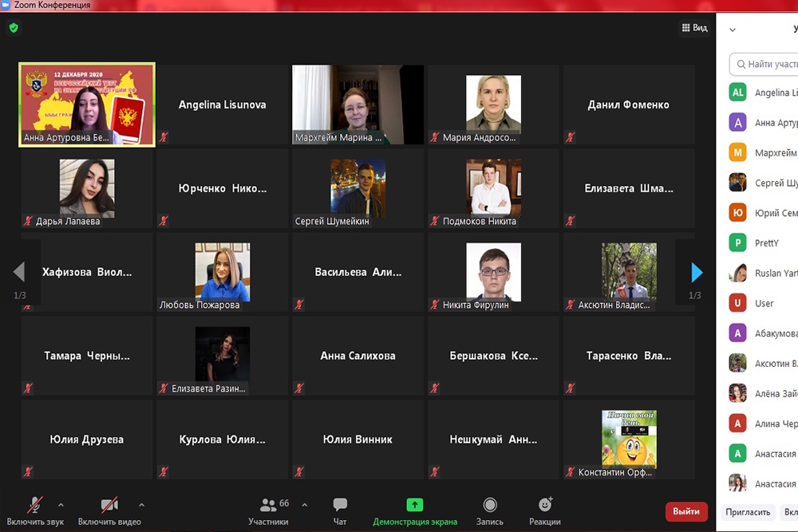Click Данил Фоменко tile

point(629,104)
